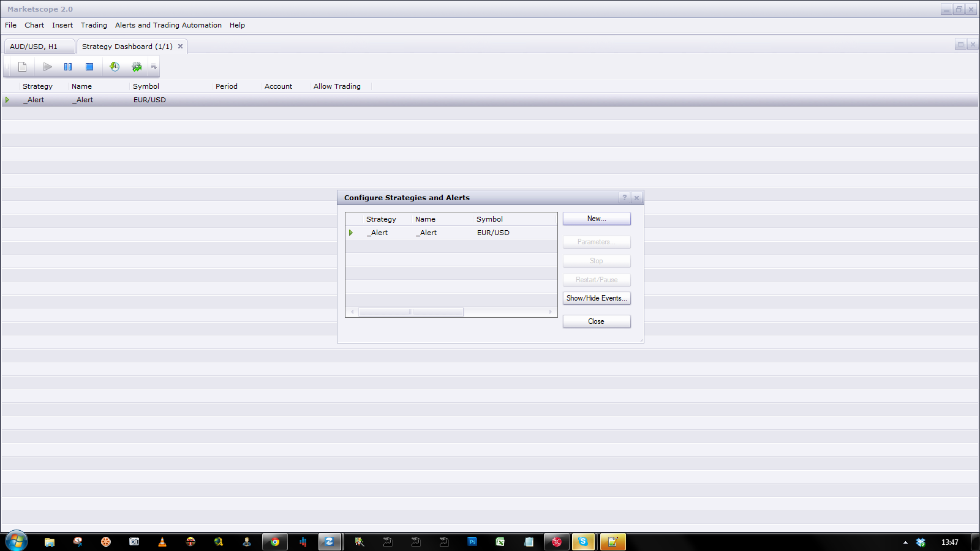Select EUR/USD cell in dialog list
980x551 pixels.
click(x=493, y=233)
